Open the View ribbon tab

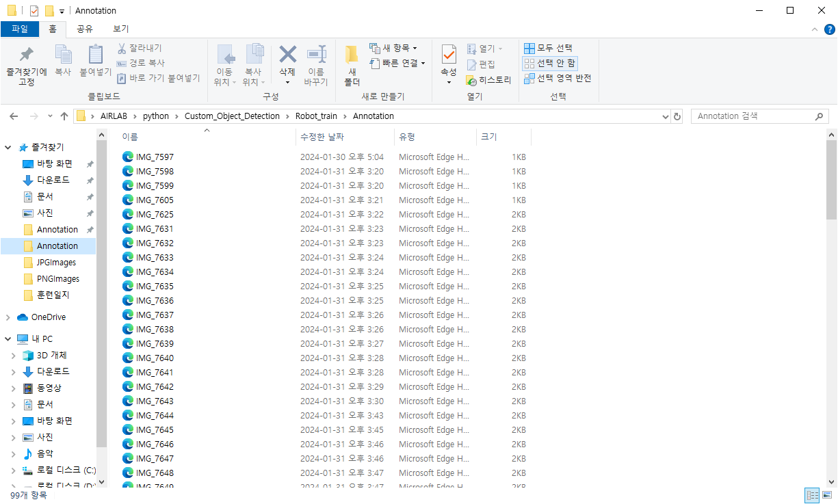click(120, 29)
